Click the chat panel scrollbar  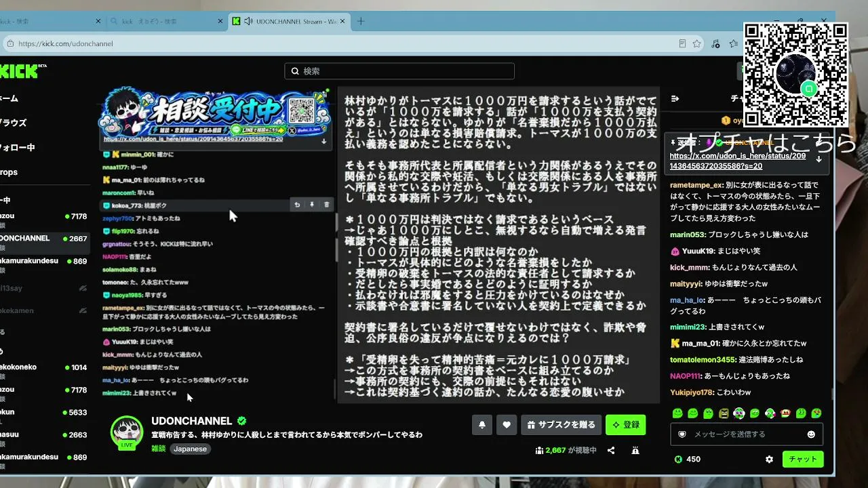click(833, 394)
